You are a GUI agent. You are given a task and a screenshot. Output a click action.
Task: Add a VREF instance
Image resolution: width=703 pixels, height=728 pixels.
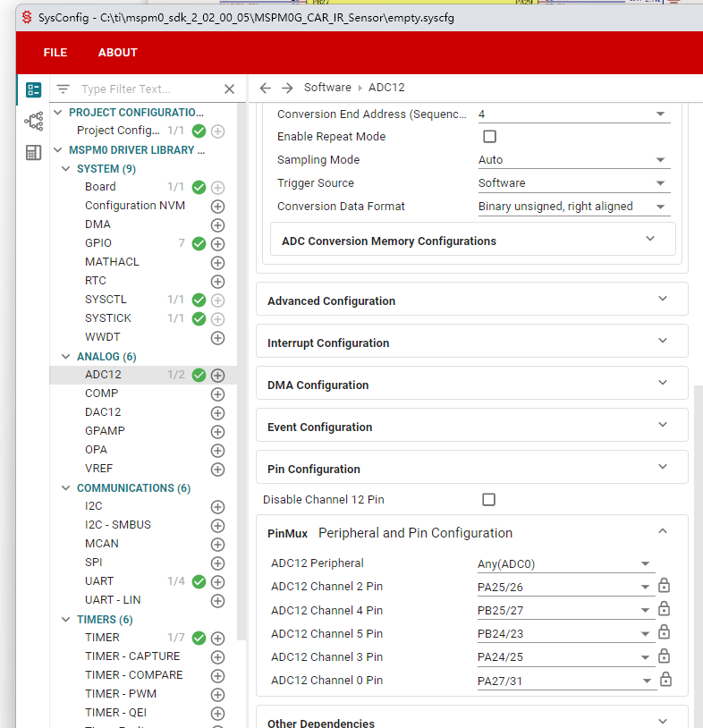click(x=217, y=470)
